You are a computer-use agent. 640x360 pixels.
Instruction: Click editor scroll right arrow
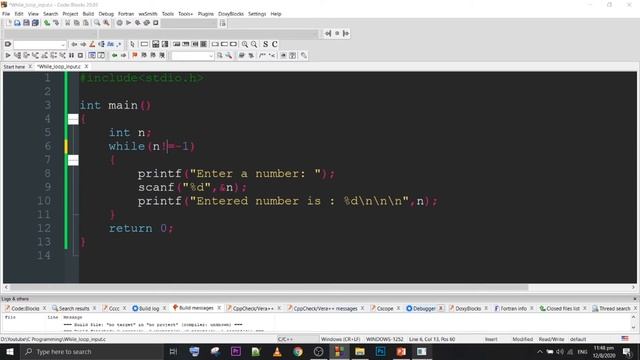[633, 287]
